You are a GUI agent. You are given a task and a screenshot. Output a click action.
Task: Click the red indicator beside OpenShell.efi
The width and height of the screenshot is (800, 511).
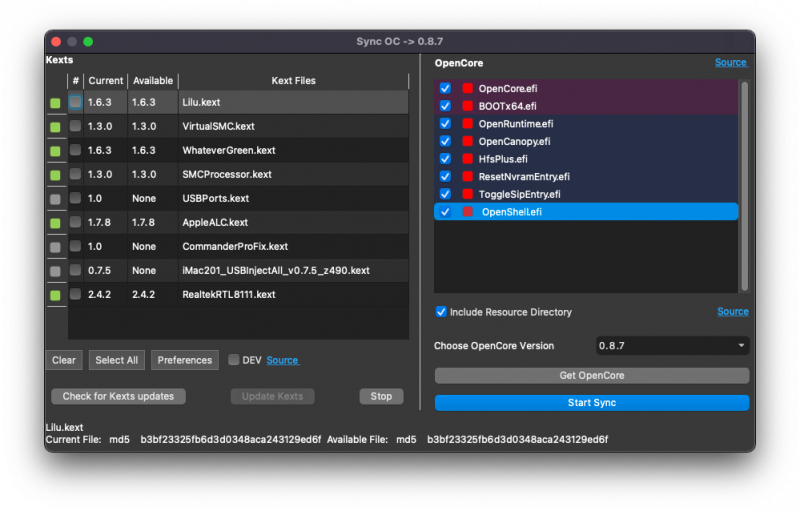point(467,212)
